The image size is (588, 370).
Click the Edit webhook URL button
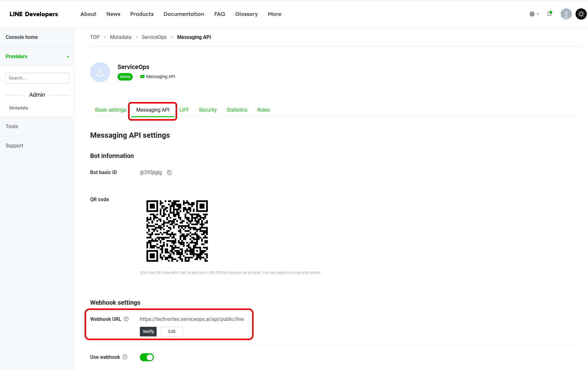(x=172, y=331)
